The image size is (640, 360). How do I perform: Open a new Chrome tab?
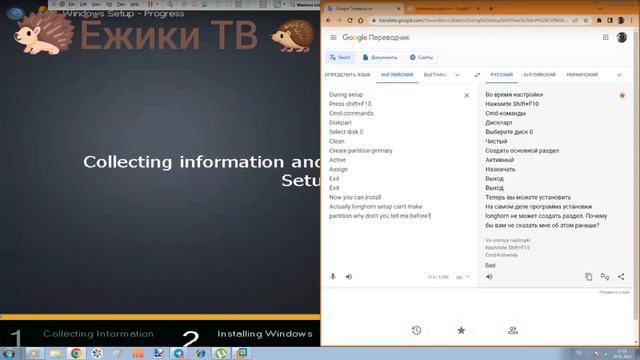(x=491, y=8)
